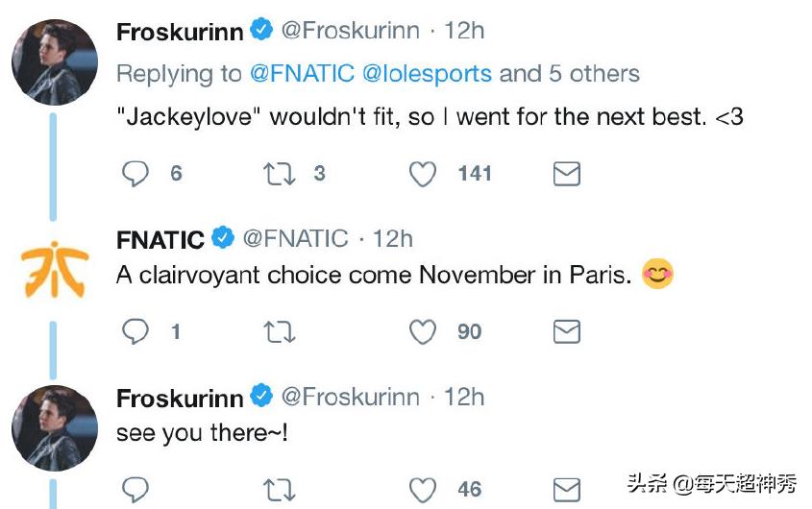This screenshot has width=812, height=509.
Task: Send Jackeylove tweet via direct message
Action: (567, 174)
